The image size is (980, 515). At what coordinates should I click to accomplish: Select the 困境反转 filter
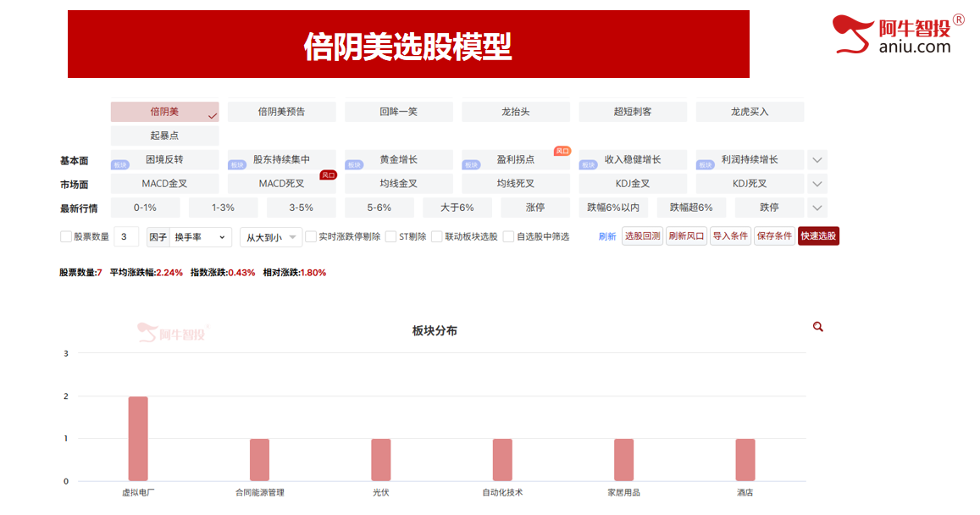click(x=165, y=160)
